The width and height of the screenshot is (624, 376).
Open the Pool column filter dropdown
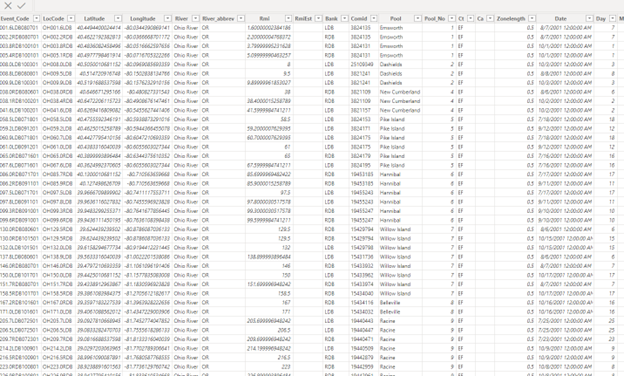tap(417, 18)
